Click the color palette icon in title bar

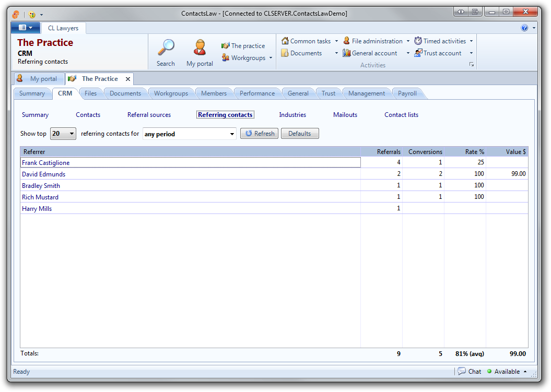tap(32, 15)
